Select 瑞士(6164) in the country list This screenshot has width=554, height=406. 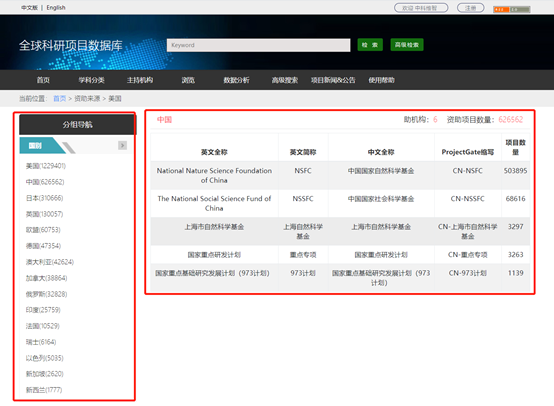pos(41,342)
